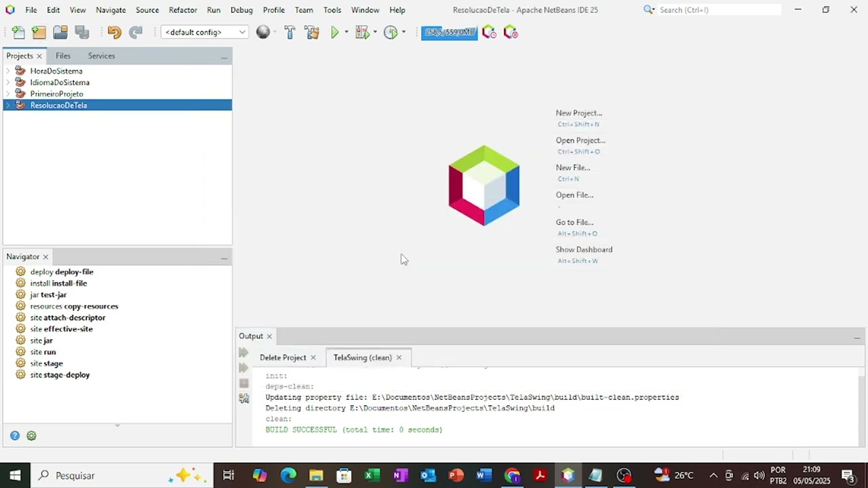Expand the IdiomaDoSistema project node
The width and height of the screenshot is (868, 488).
(x=8, y=83)
